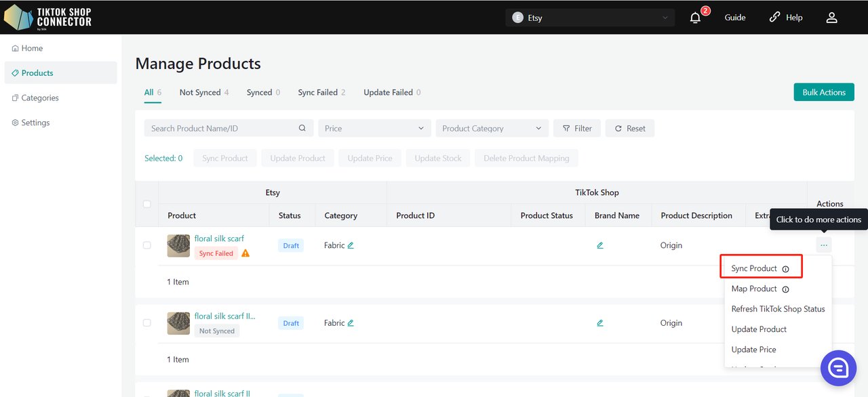The image size is (868, 397).
Task: Open the Etsy store selector dropdown
Action: [x=590, y=18]
